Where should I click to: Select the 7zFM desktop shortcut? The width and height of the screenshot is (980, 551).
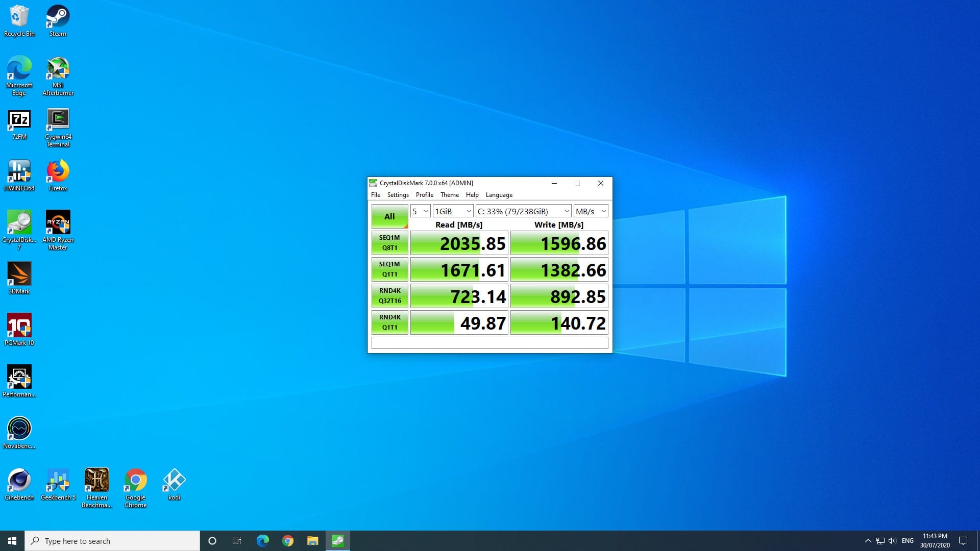19,124
